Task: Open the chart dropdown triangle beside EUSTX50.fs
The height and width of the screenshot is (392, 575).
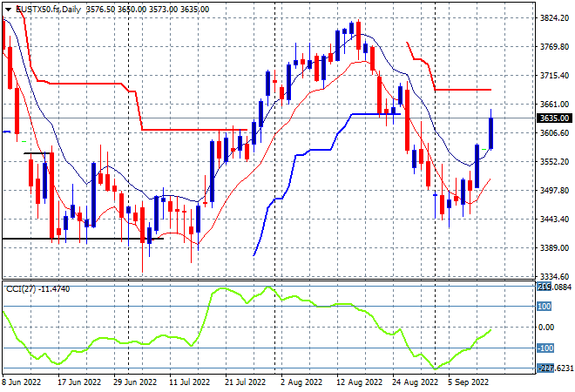Action: [8, 10]
